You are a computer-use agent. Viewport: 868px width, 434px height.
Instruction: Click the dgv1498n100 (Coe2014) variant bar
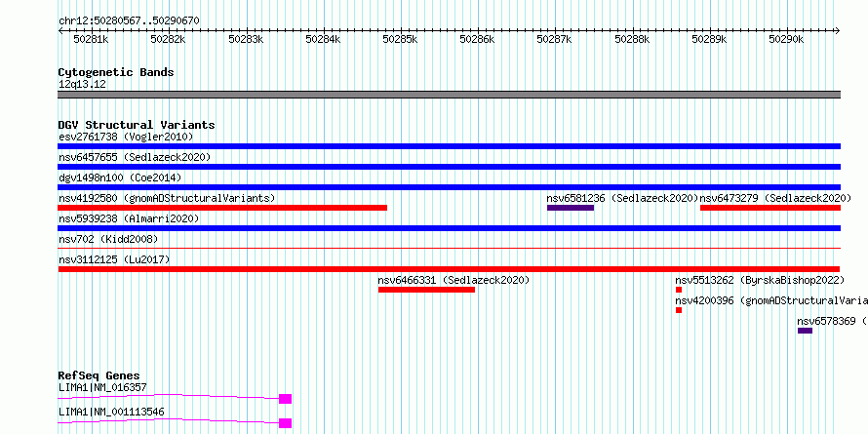tap(449, 187)
